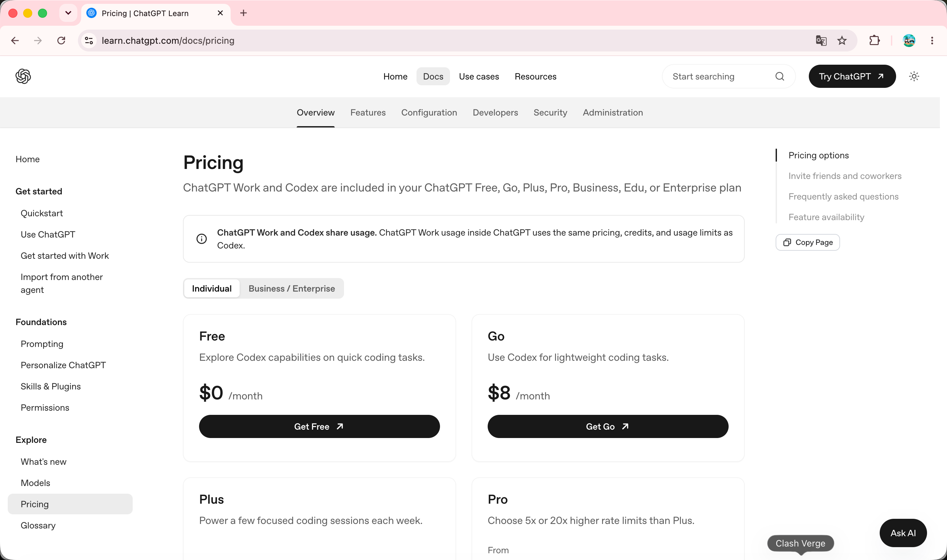Jump to Frequently asked questions section
Viewport: 947px width, 560px height.
843,197
